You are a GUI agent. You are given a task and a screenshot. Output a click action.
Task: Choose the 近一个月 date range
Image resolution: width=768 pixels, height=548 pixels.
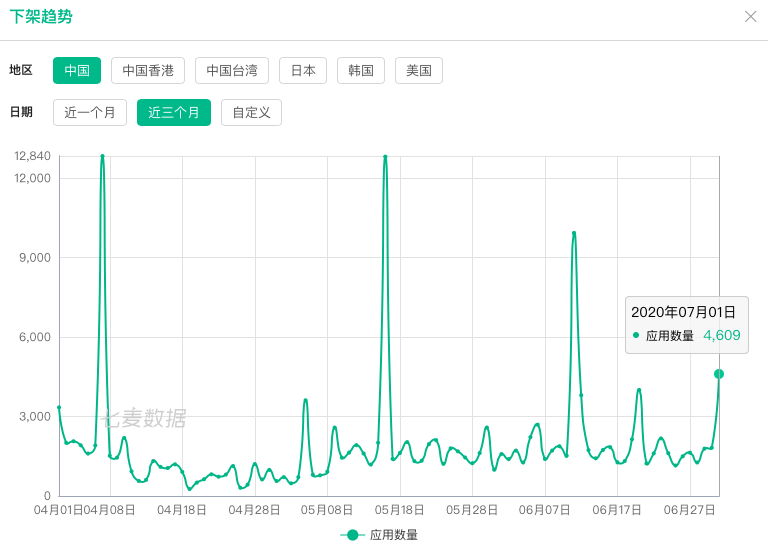click(90, 113)
